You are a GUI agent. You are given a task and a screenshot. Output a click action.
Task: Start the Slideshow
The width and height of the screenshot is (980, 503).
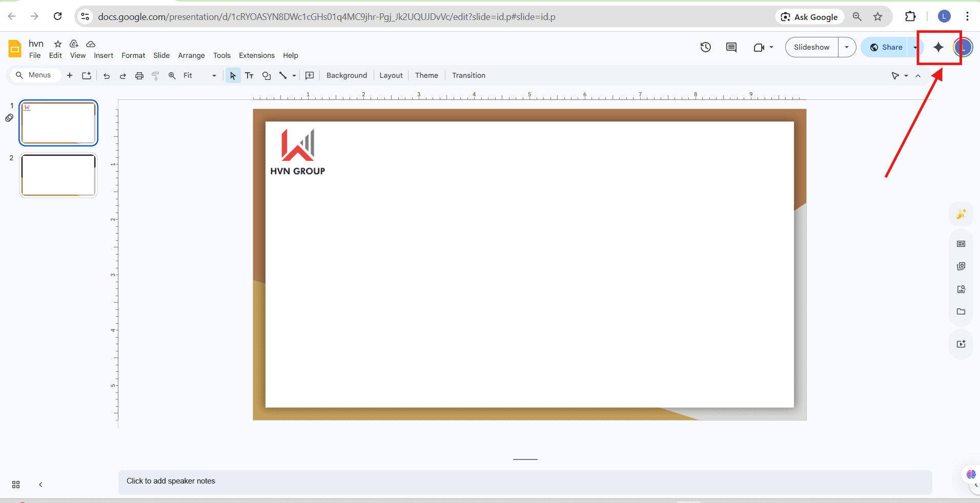812,47
